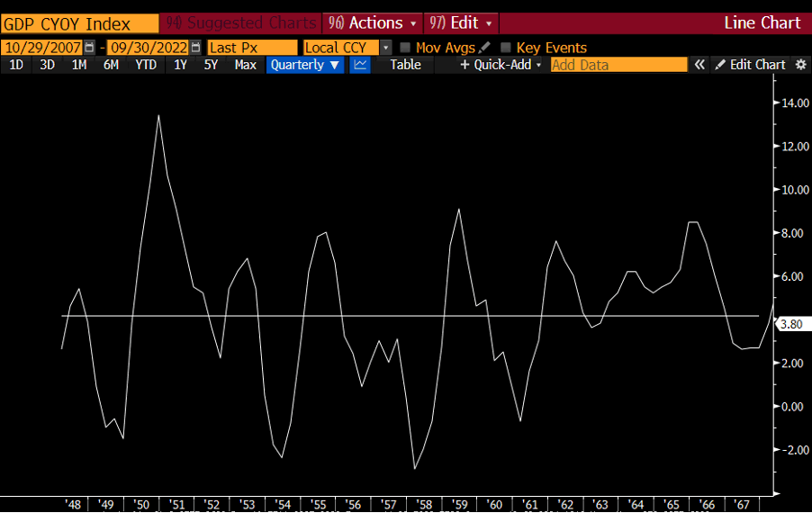Click the -2.00 y-axis label
812x513 pixels.
[x=795, y=450]
